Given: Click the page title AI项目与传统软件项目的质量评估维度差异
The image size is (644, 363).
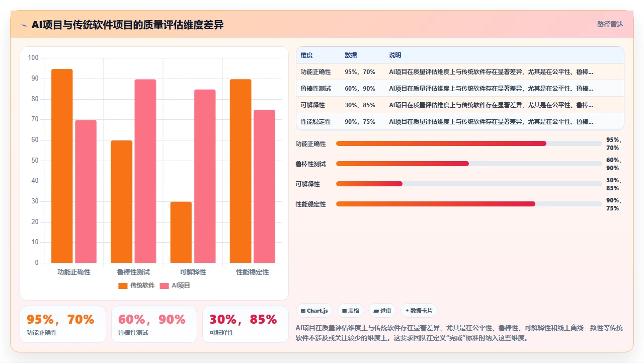Looking at the screenshot, I should tap(127, 25).
